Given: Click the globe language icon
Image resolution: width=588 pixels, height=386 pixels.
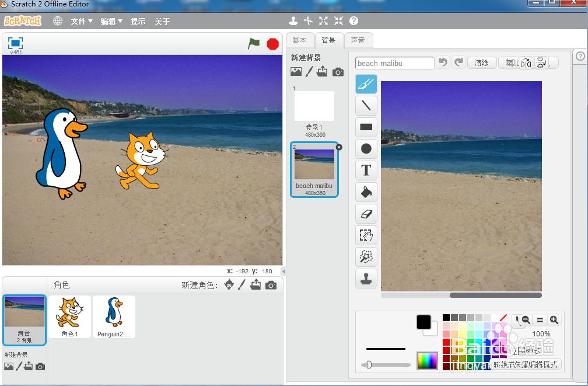Looking at the screenshot, I should pyautogui.click(x=57, y=21).
